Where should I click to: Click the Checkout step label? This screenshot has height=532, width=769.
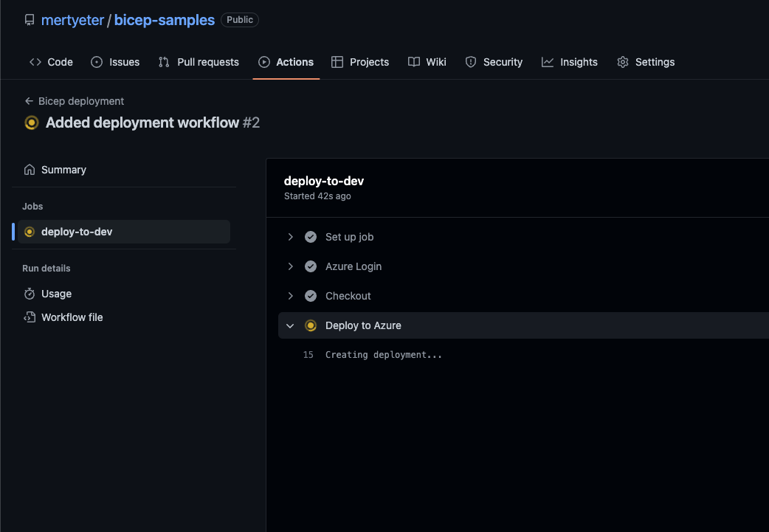click(x=348, y=296)
